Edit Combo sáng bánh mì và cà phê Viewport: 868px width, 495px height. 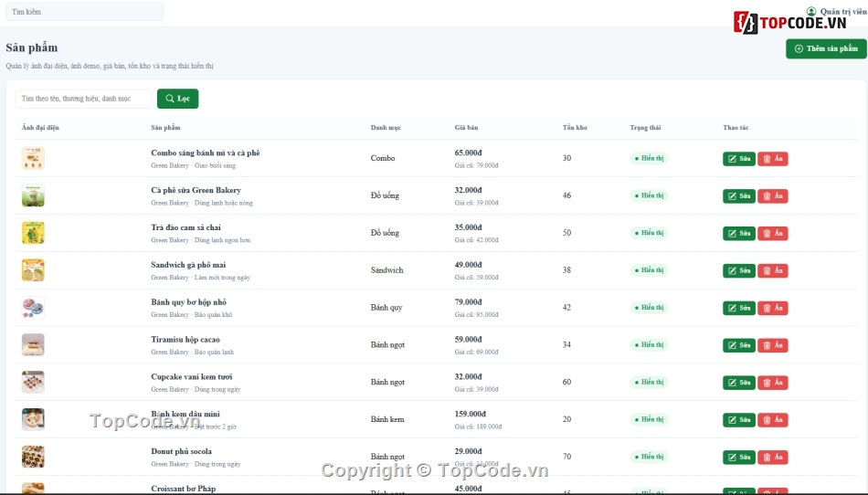coord(738,159)
